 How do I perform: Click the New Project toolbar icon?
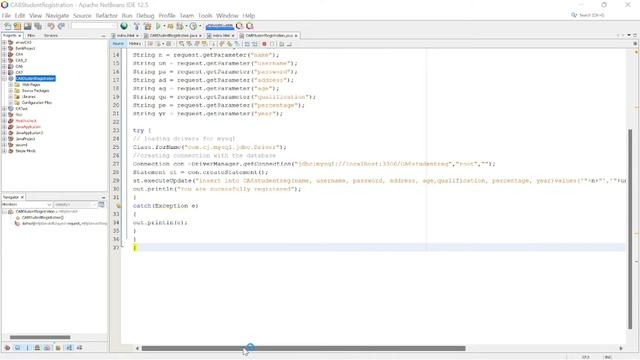click(x=18, y=26)
